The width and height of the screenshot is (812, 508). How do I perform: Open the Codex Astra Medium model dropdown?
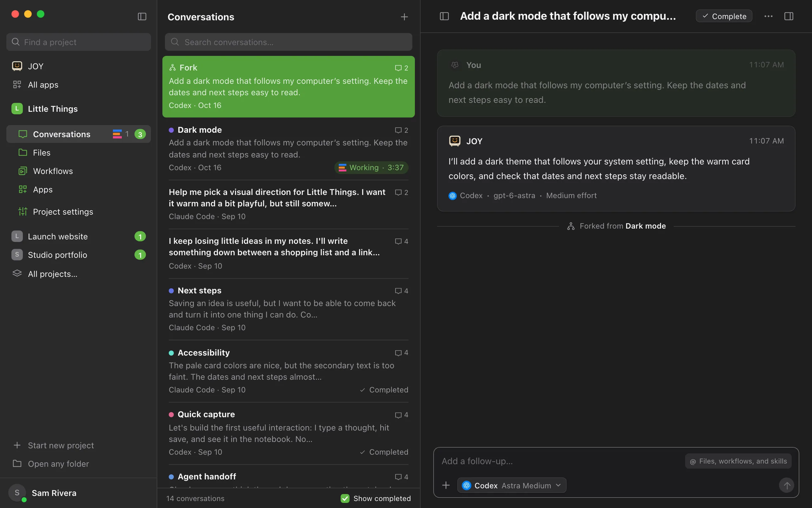tap(512, 485)
